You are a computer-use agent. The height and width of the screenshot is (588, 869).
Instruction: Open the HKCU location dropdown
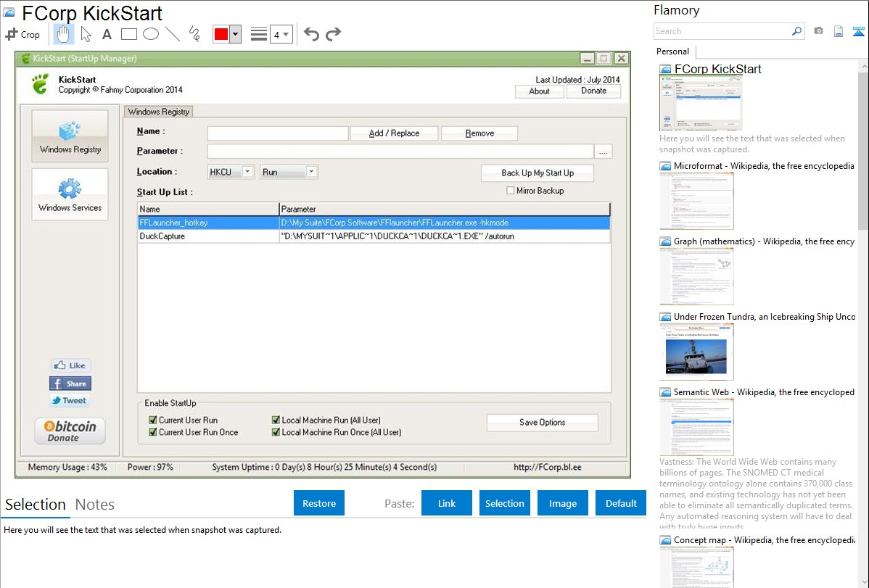pyautogui.click(x=231, y=172)
